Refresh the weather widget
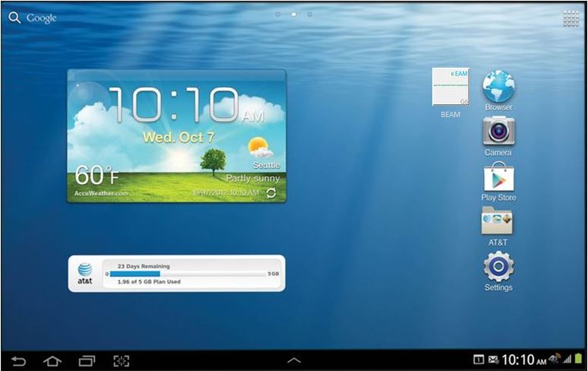This screenshot has height=371, width=588. [x=270, y=193]
